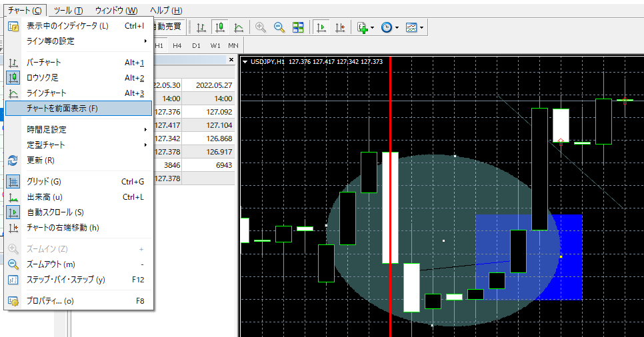644x337 pixels.
Task: Open the indicators add dropdown arrow
Action: coord(371,28)
